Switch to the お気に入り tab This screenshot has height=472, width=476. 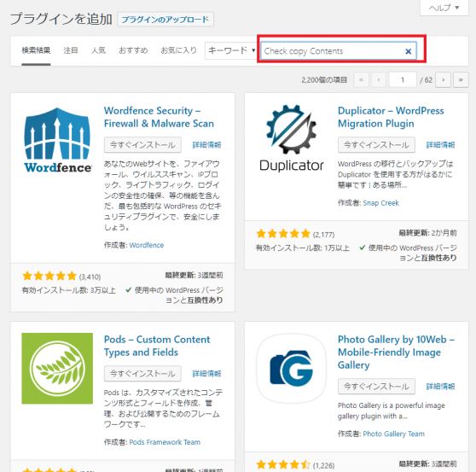[178, 50]
